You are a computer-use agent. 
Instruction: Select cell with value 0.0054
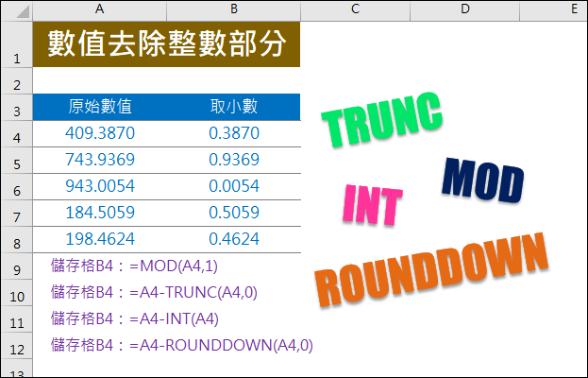(234, 186)
